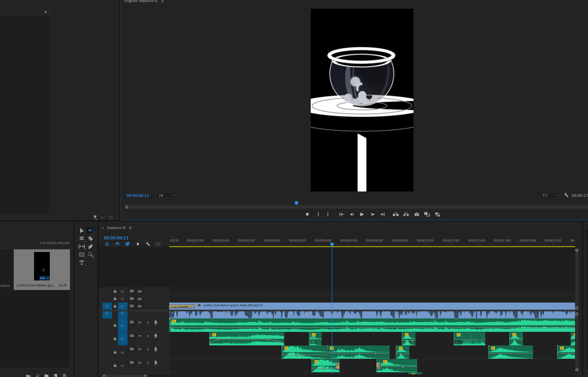The width and height of the screenshot is (588, 377).
Task: Go to Out point
Action: point(383,214)
